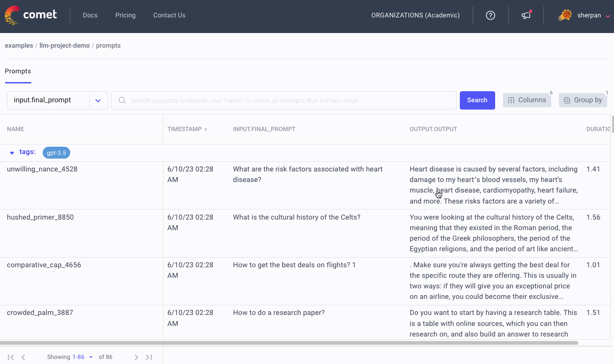
Task: Open the Pricing menu item
Action: point(125,15)
